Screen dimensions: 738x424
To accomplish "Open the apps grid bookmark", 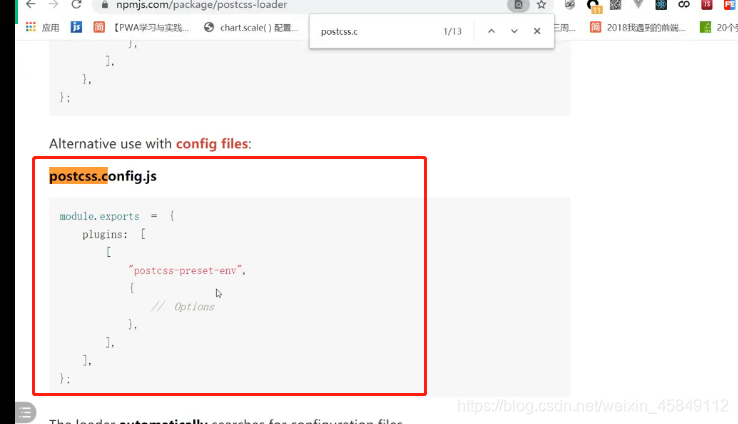I will (31, 27).
